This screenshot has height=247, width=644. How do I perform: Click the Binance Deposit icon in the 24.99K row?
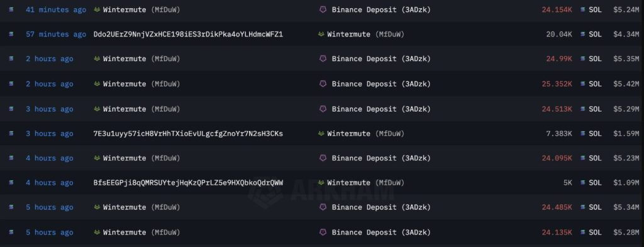point(323,59)
